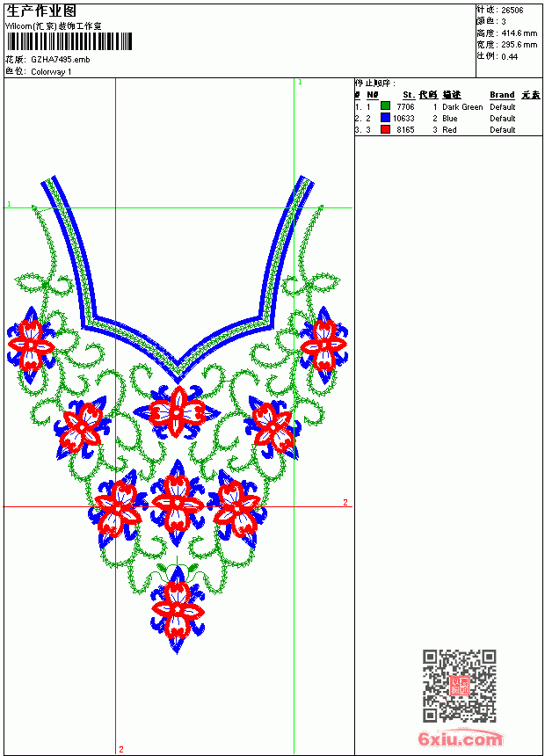Click the Blue thread color swatch

385,117
